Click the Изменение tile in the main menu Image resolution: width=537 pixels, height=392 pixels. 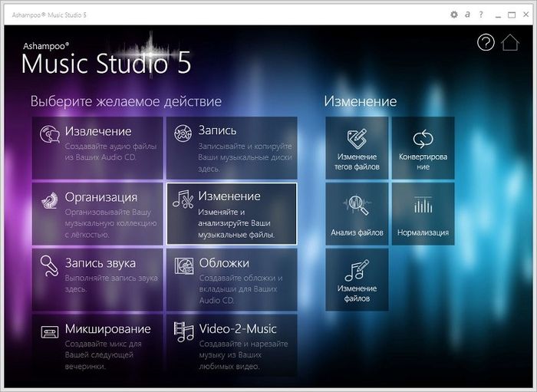[231, 212]
